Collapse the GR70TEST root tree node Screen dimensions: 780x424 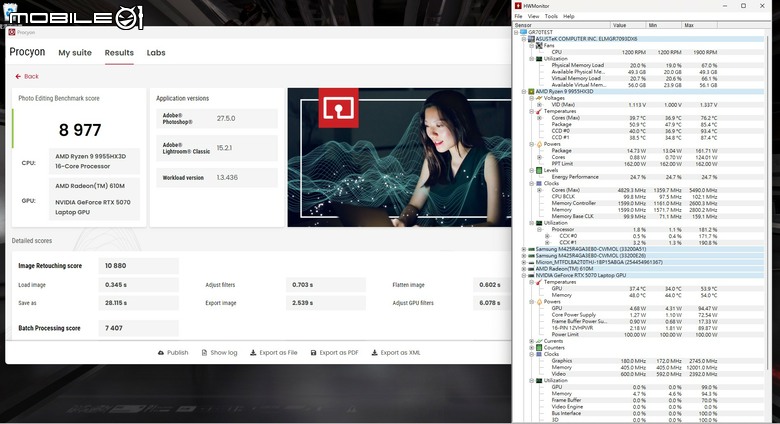pos(516,32)
